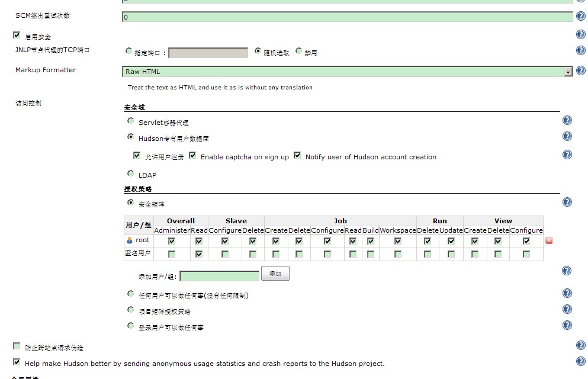Show help for JNLP TCP port setting
This screenshot has width=588, height=379.
click(580, 50)
